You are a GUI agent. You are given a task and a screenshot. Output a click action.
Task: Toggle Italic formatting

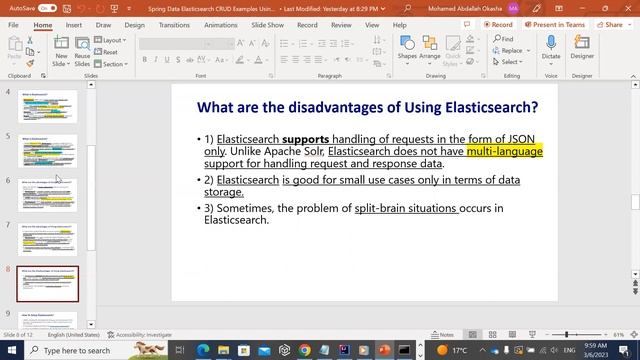point(156,60)
